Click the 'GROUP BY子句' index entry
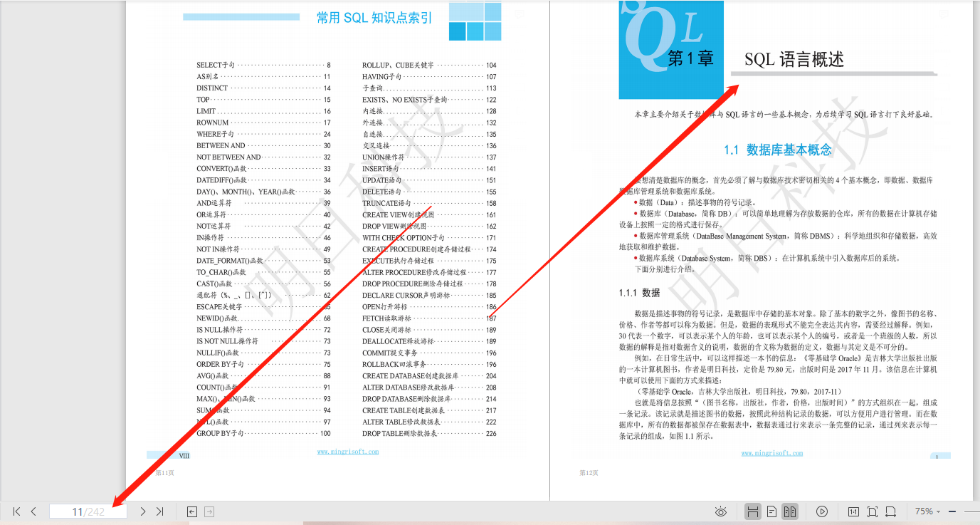Image resolution: width=980 pixels, height=525 pixels. [263, 433]
